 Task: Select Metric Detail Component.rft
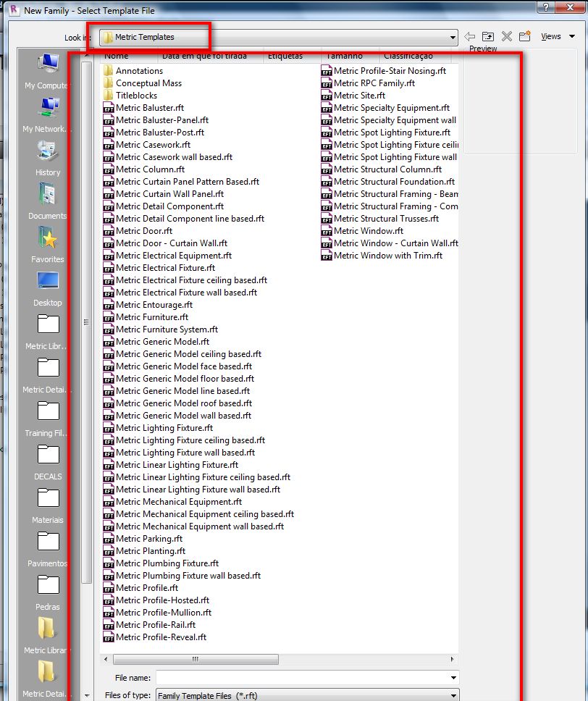pos(164,206)
